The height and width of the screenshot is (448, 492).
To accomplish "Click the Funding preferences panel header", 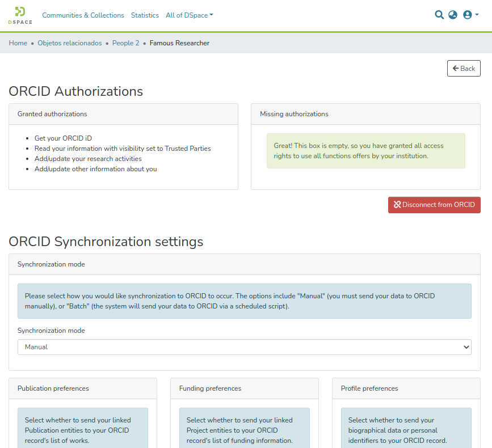I will coord(244,388).
